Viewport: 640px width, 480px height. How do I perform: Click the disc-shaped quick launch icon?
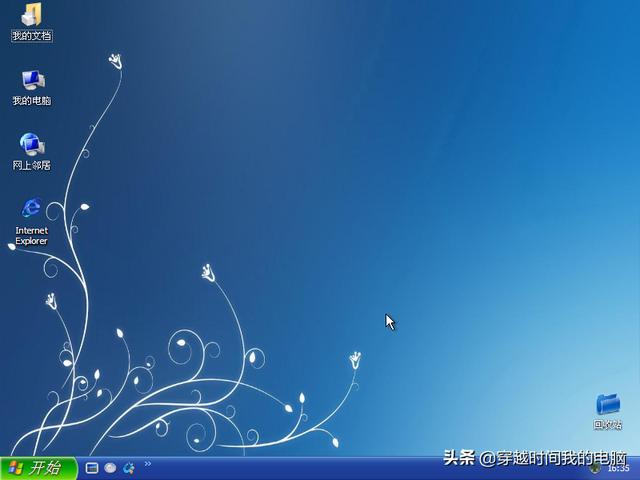(x=110, y=468)
